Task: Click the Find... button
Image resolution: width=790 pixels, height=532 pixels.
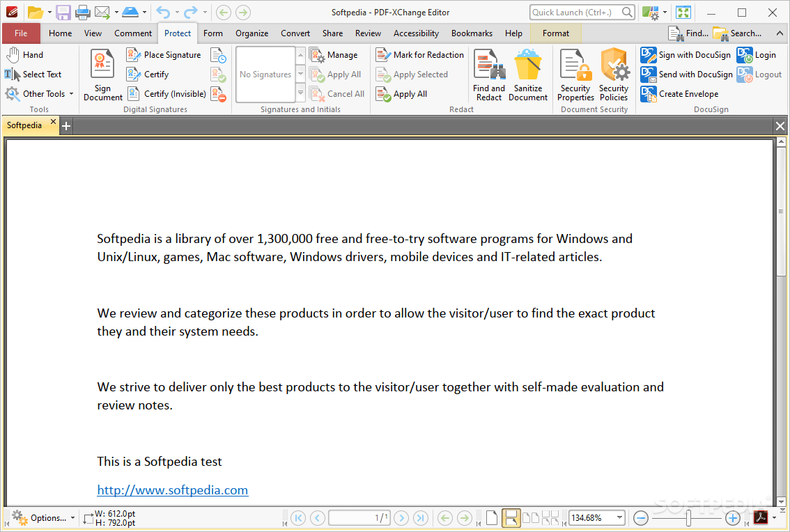Action: [688, 33]
